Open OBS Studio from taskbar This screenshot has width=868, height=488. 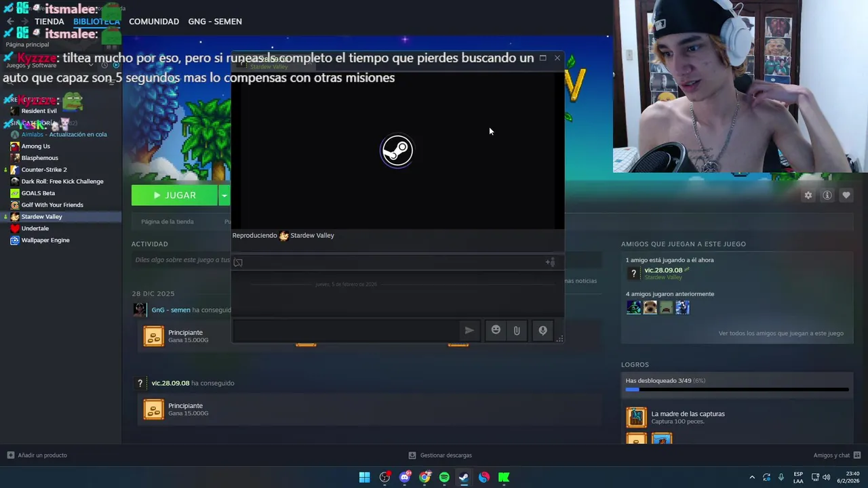click(384, 477)
